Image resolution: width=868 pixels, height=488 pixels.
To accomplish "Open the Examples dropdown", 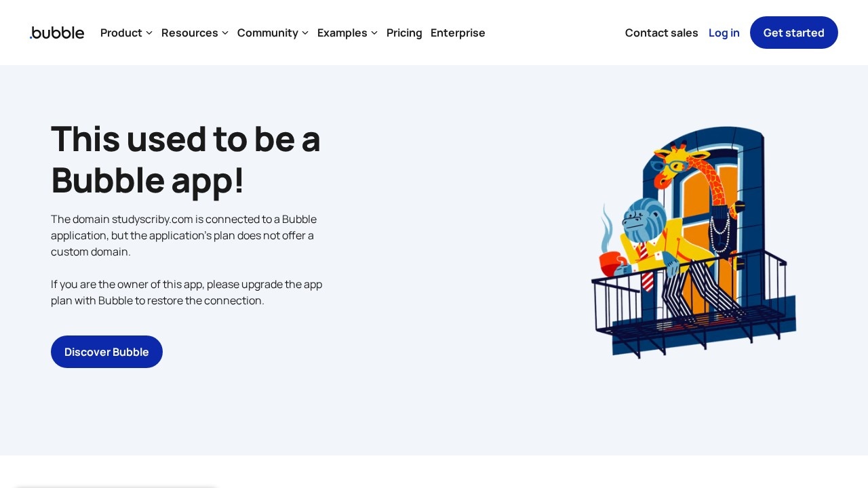I will [x=348, y=33].
